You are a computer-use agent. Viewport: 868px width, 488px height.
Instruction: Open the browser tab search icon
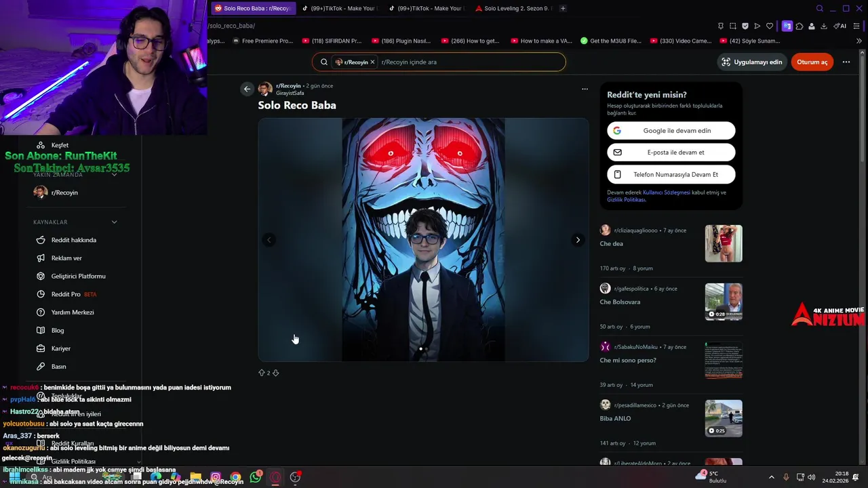[x=820, y=8]
